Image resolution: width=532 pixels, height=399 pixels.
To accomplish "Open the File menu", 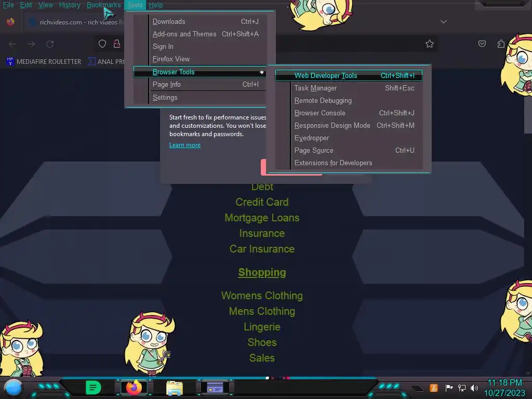I will (x=8, y=5).
